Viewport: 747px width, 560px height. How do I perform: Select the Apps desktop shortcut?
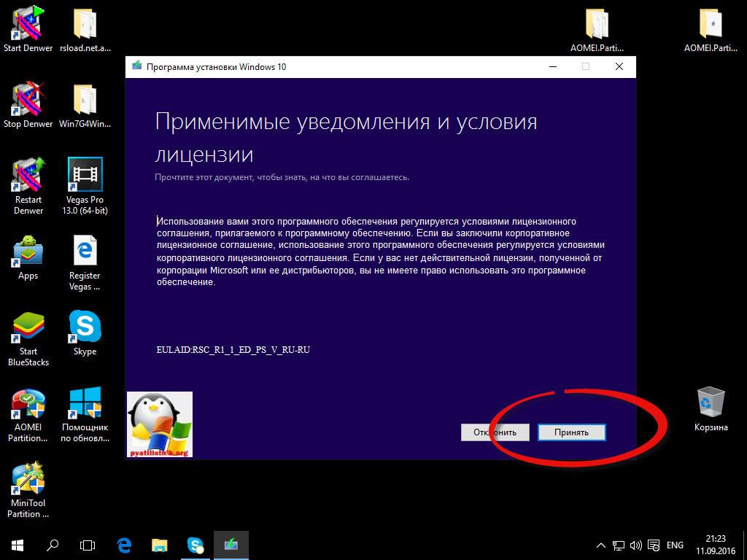[x=28, y=257]
